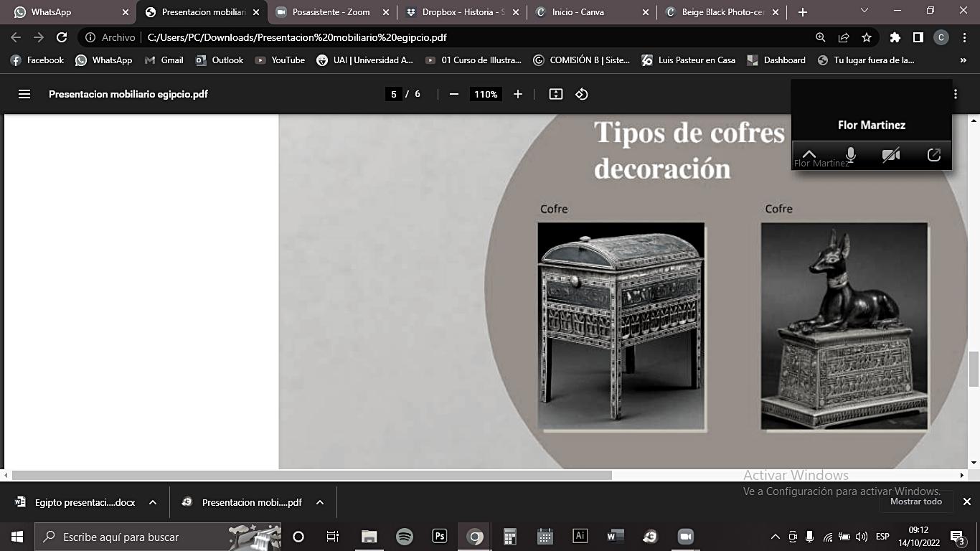Click the horizontal scrollbar of the PDF
Screen dimensions: 980x551
(311, 475)
